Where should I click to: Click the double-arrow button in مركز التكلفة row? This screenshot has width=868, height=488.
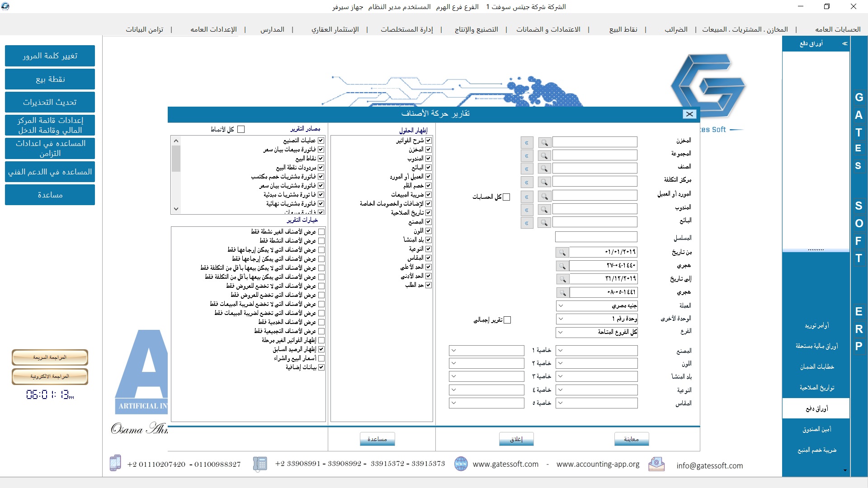point(527,182)
